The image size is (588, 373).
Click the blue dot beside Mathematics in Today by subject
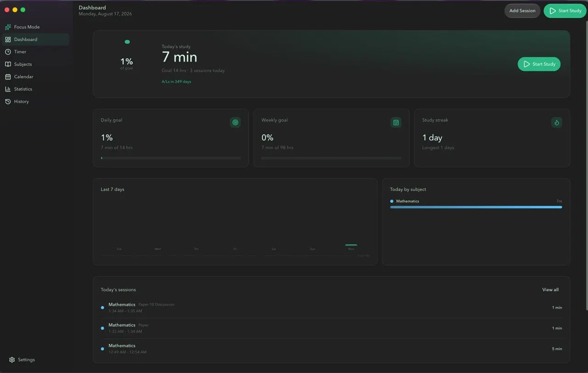tap(392, 201)
